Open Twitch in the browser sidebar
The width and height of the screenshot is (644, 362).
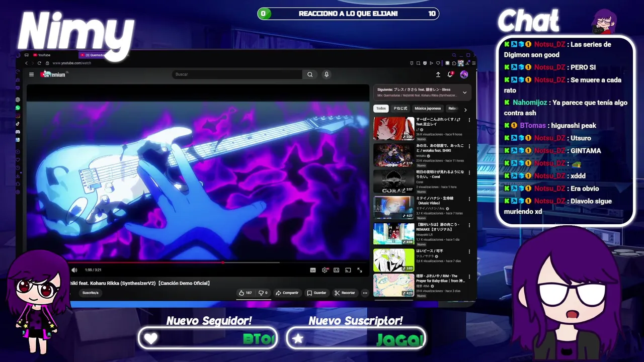[18, 88]
